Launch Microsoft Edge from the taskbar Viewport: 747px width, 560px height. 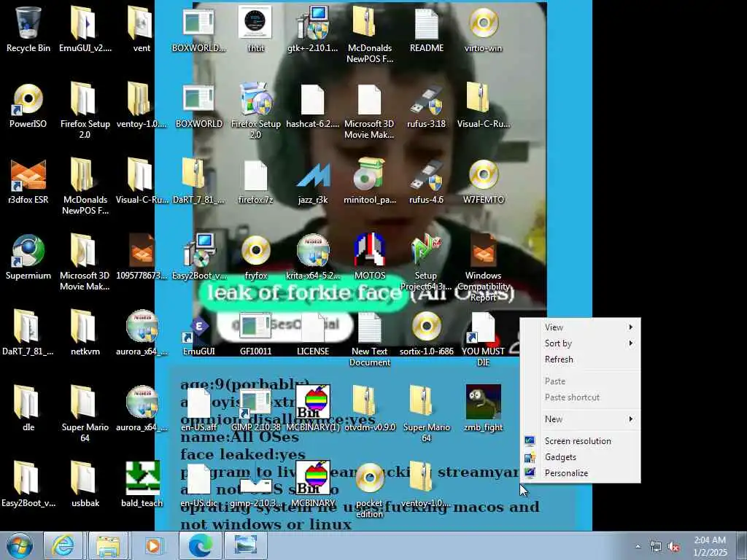[x=201, y=545]
